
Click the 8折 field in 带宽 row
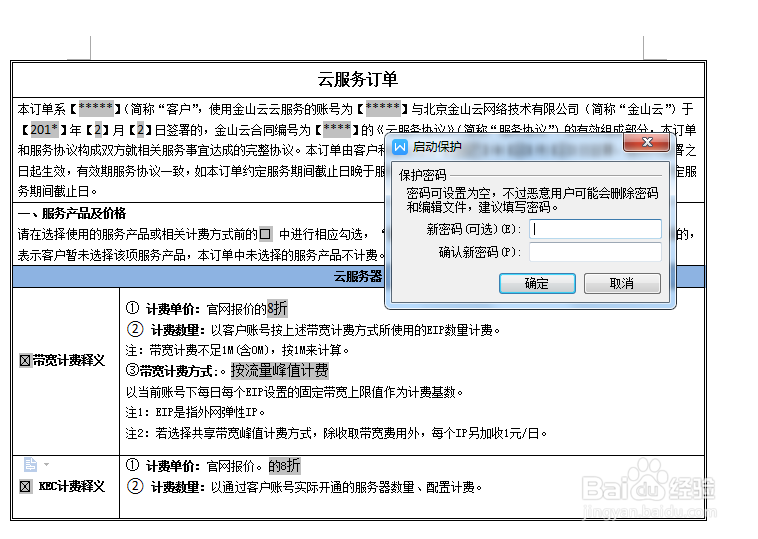tap(277, 308)
